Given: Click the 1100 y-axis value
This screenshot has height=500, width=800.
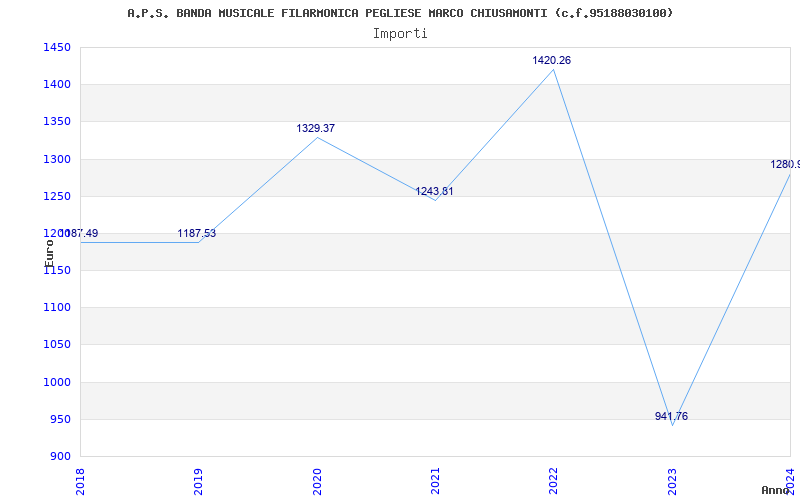Looking at the screenshot, I should click(x=57, y=308).
